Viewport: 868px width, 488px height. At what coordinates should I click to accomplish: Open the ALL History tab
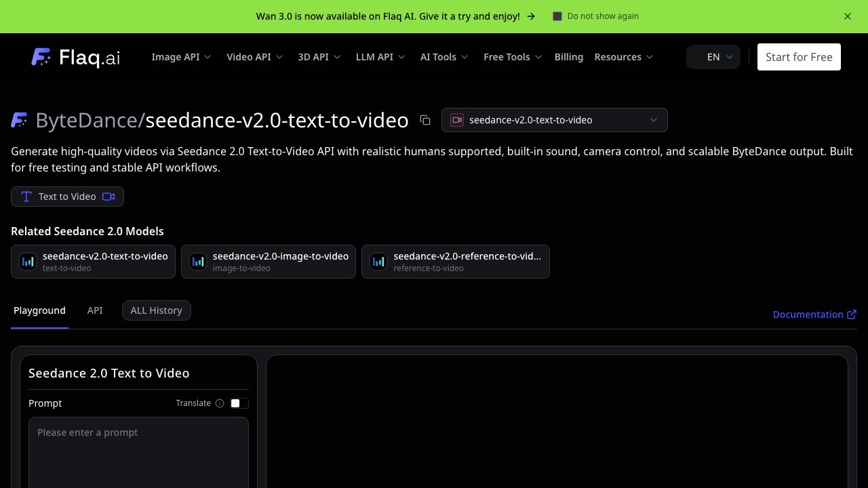click(x=157, y=310)
